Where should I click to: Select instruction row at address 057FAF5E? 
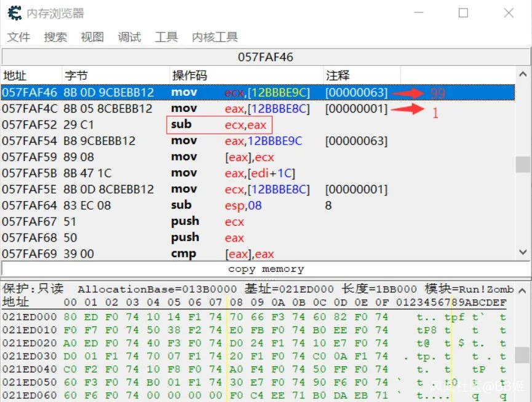258,189
